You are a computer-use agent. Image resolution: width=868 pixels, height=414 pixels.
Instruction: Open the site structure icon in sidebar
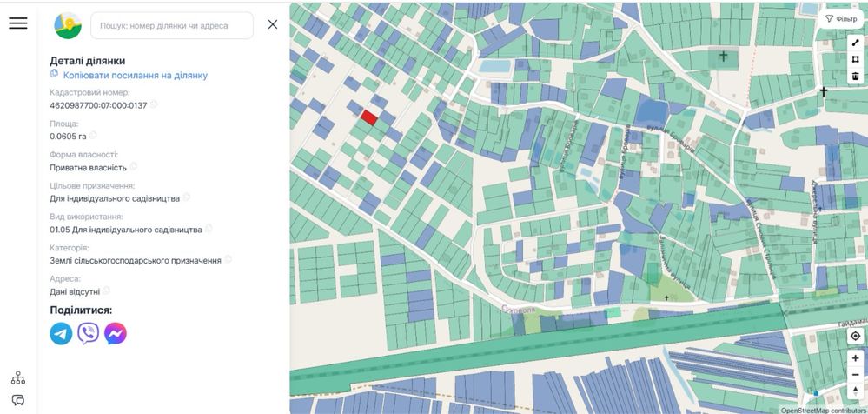click(x=18, y=377)
